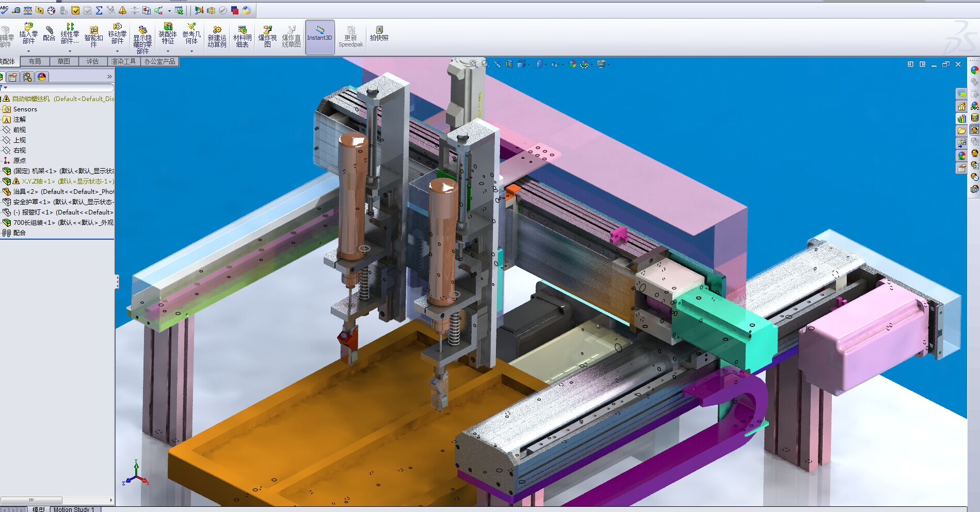
Task: Open the 渲染工具 tab
Action: click(123, 61)
